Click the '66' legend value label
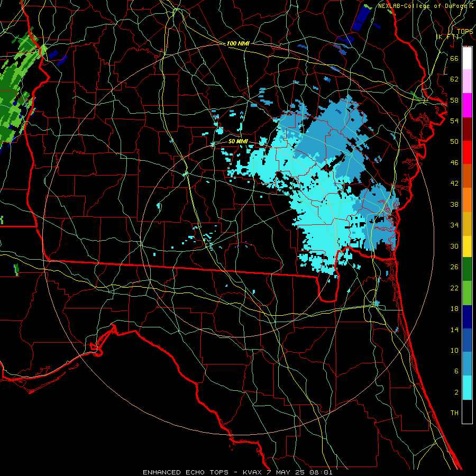The image size is (476, 476). [454, 58]
